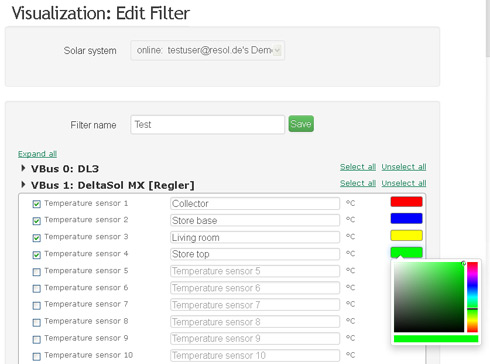The height and width of the screenshot is (364, 490).
Task: Click the Temperature sensor 6 name field
Action: pyautogui.click(x=255, y=288)
